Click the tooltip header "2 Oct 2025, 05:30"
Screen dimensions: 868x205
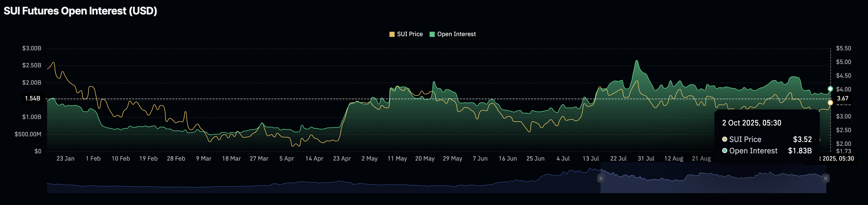752,123
